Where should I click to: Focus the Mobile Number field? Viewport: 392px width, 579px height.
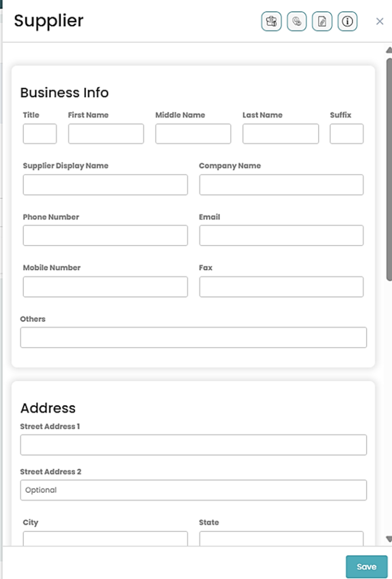105,287
